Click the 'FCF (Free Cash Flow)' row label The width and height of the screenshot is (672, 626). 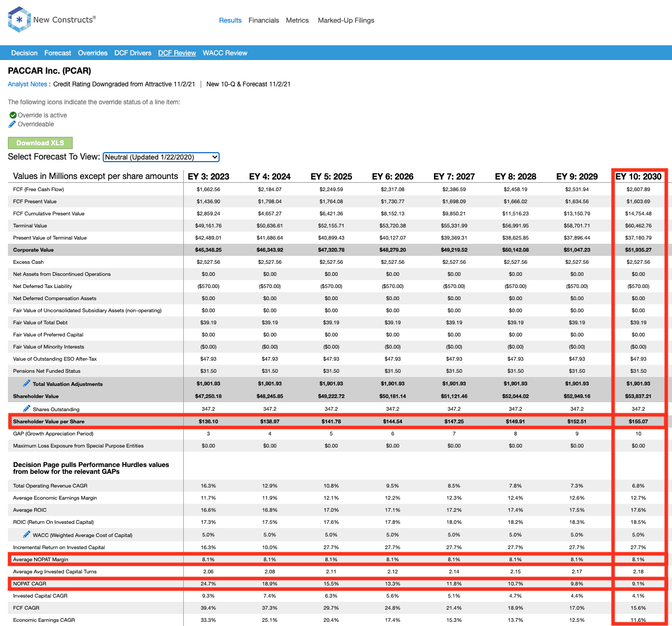coord(38,190)
